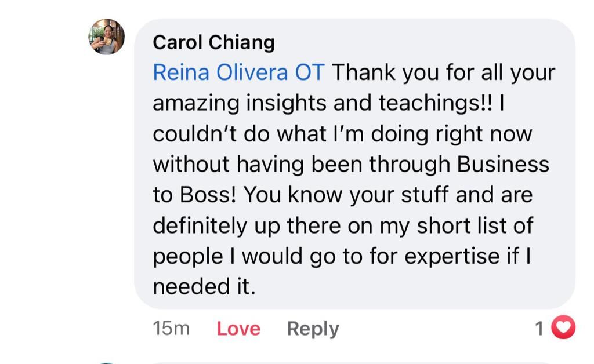Click the words "needed it." ending the comment
The height and width of the screenshot is (364, 594).
[x=204, y=287]
